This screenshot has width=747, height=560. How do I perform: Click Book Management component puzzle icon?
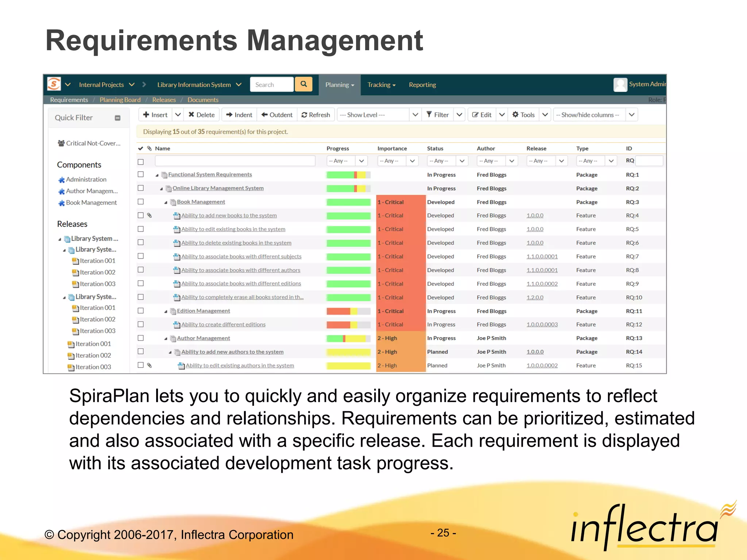[x=61, y=203]
